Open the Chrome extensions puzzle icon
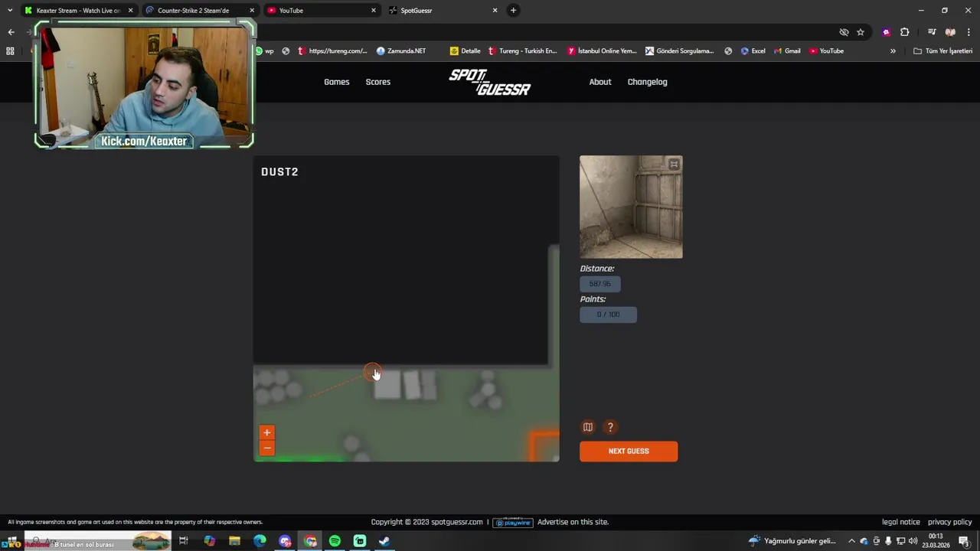This screenshot has height=551, width=980. click(905, 32)
